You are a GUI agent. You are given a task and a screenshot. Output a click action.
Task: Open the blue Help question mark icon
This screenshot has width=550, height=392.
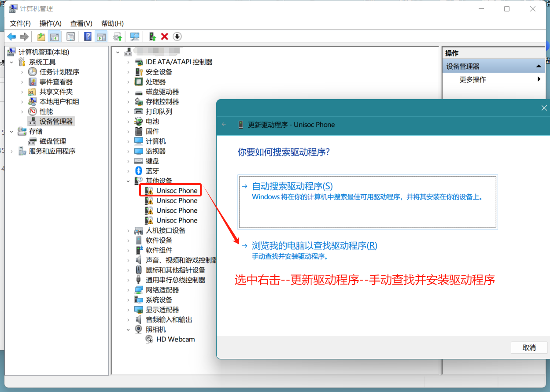(88, 37)
